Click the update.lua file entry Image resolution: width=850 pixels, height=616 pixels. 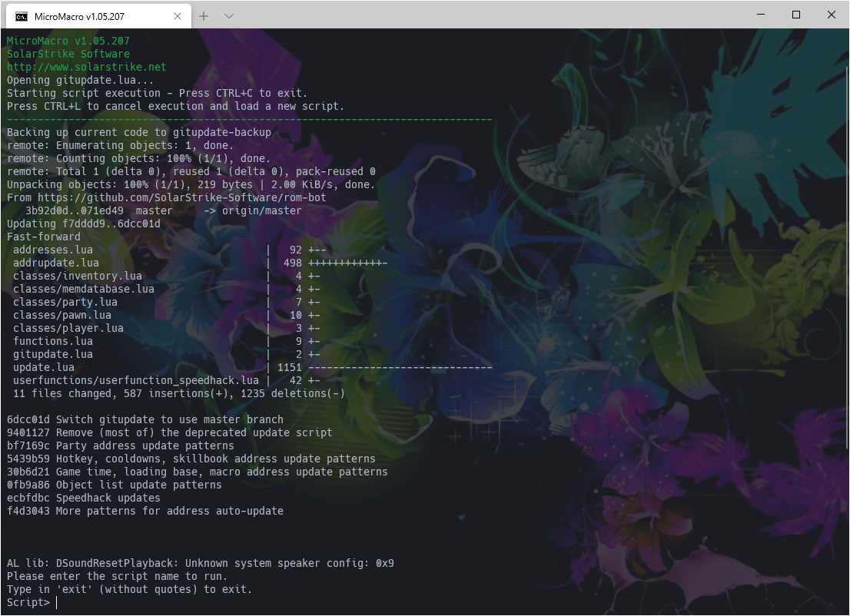point(43,367)
